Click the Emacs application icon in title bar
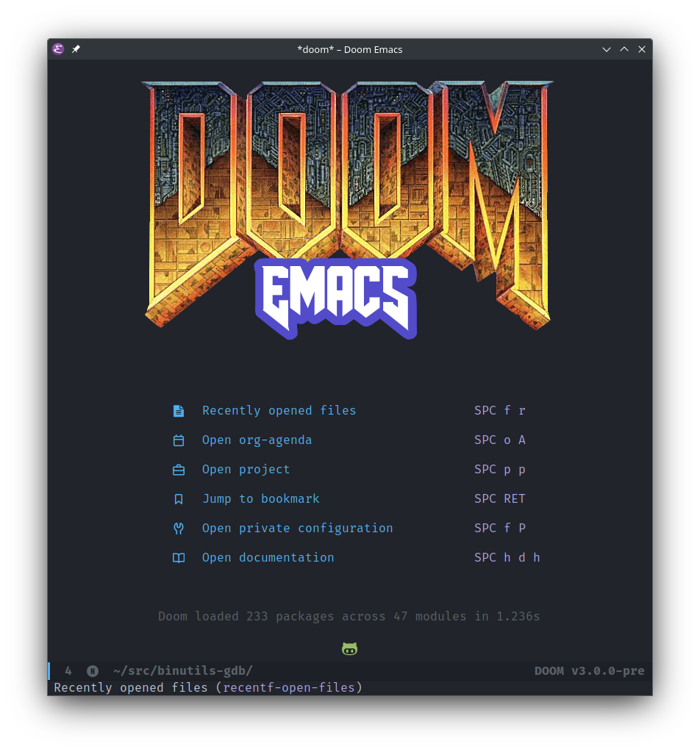The width and height of the screenshot is (700, 752). pyautogui.click(x=59, y=49)
